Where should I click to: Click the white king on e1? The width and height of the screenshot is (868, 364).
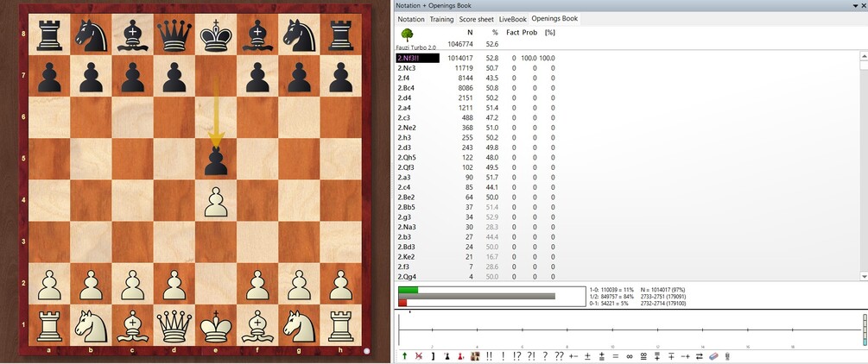pyautogui.click(x=216, y=325)
